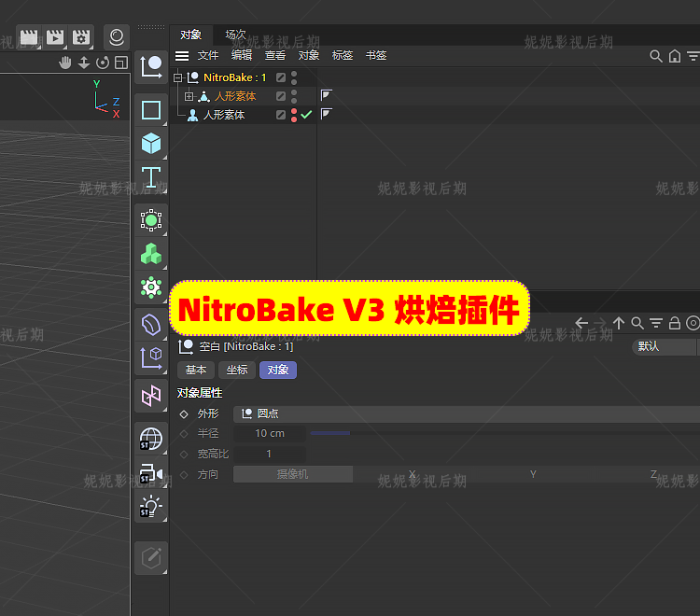Click the Attributes Manager target circle icon
The image size is (700, 616).
coord(693,323)
